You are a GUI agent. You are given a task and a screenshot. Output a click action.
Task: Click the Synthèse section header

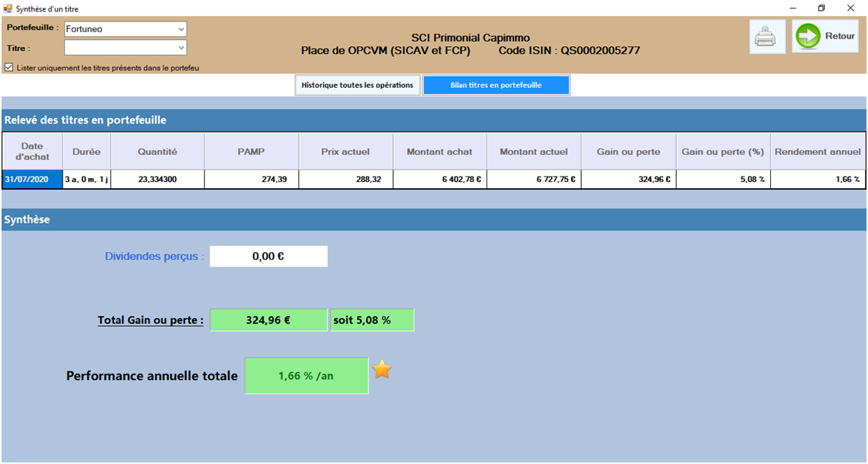tap(434, 220)
